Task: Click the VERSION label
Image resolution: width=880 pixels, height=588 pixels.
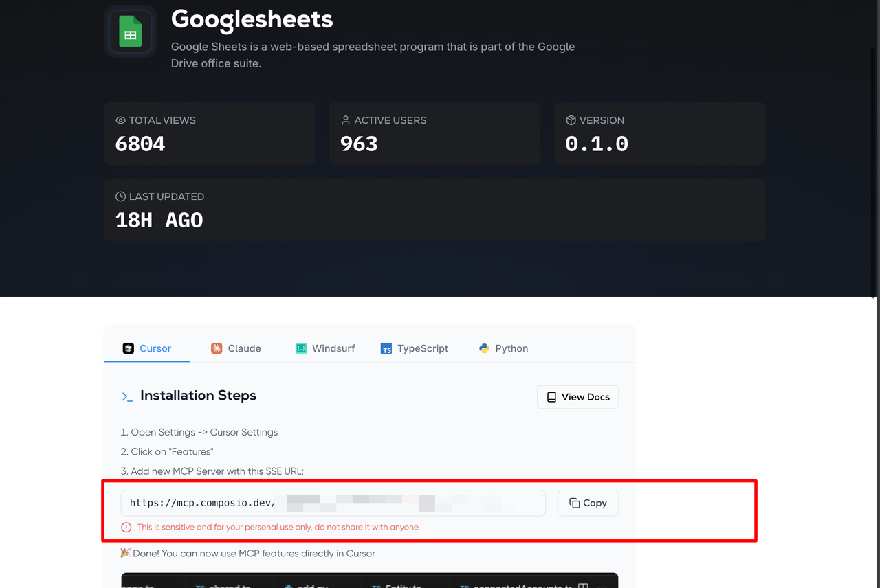Action: pos(602,120)
